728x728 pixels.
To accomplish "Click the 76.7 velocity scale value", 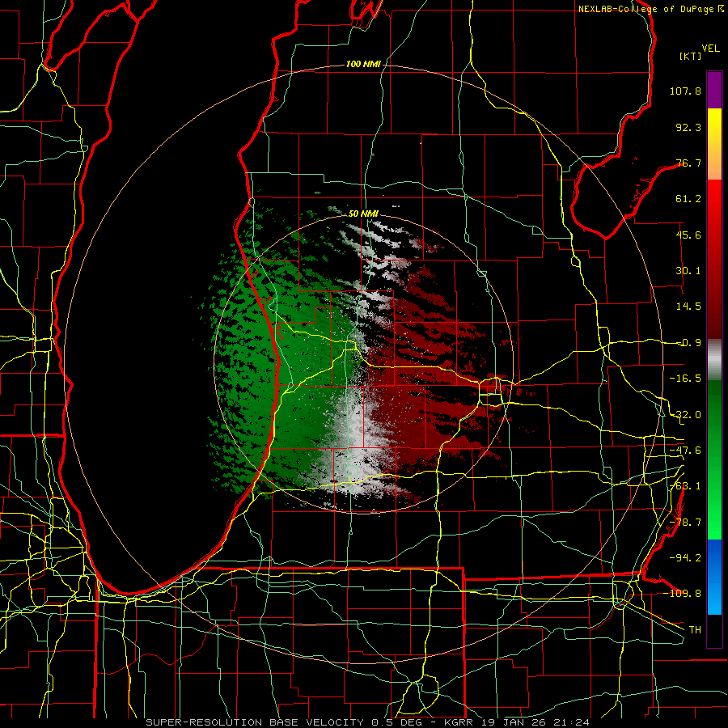I will coord(688,163).
